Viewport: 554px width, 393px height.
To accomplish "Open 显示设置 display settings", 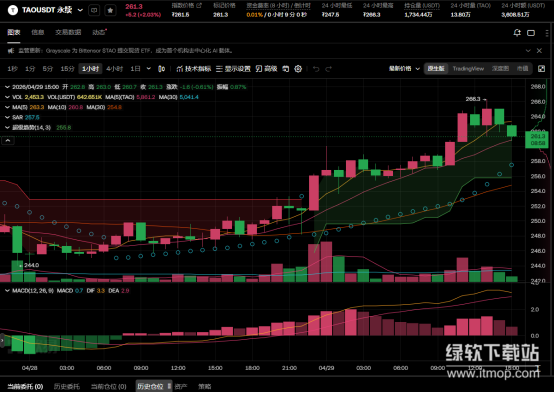I will pos(233,69).
